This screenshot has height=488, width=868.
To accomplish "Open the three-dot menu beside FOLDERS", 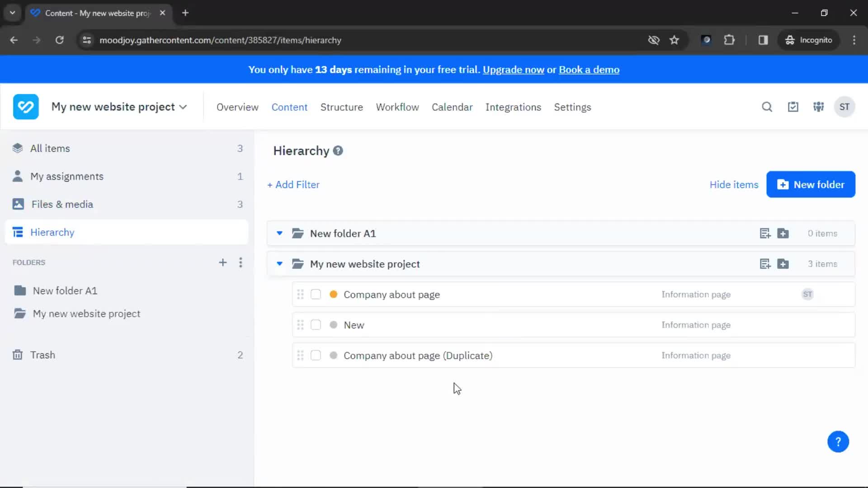I will pyautogui.click(x=241, y=263).
